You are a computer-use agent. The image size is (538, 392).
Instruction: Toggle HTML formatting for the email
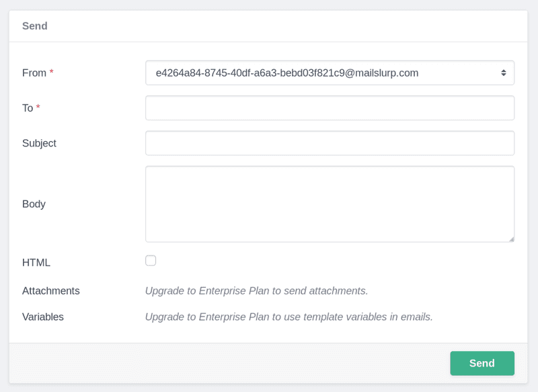point(151,260)
